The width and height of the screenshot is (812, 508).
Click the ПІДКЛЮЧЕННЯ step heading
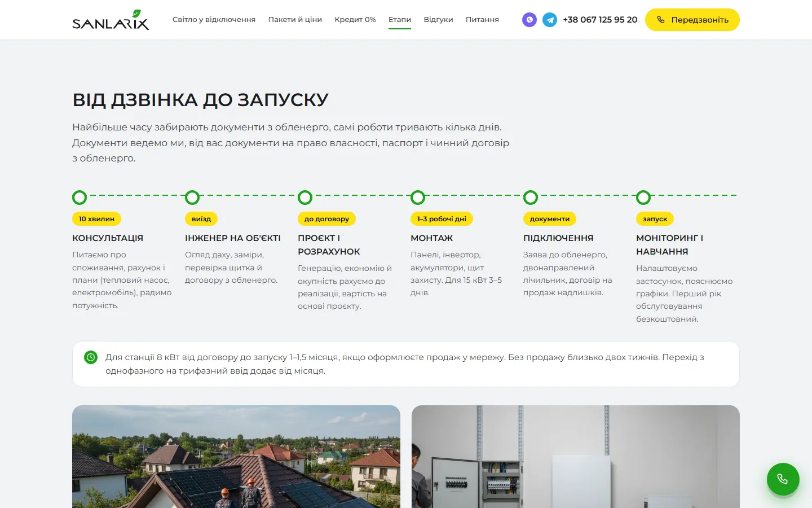558,238
